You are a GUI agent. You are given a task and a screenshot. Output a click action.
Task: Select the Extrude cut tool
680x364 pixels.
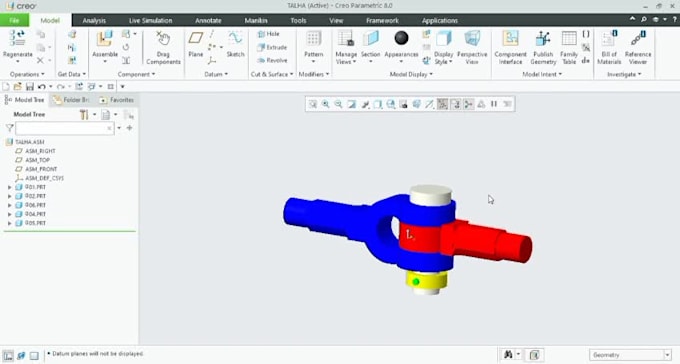pyautogui.click(x=272, y=47)
